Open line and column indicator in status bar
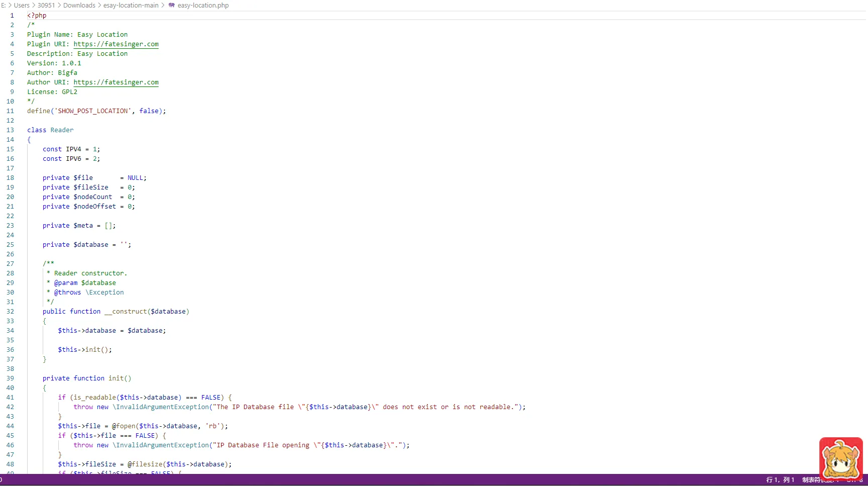Screen dimensions: 868x486 point(780,480)
